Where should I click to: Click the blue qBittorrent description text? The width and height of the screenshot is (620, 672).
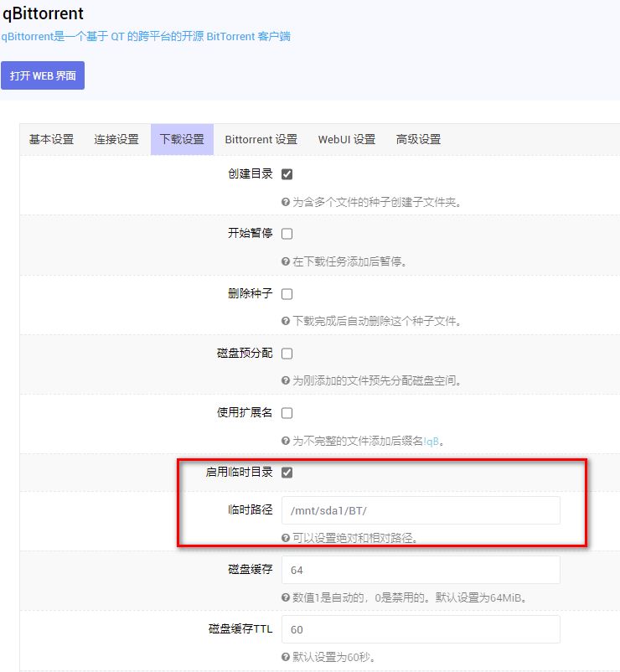146,36
